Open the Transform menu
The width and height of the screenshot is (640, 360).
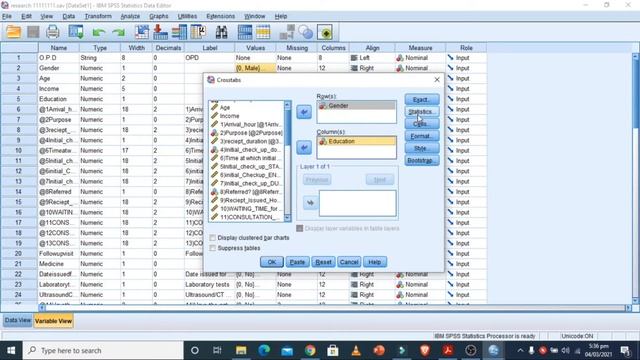coord(98,16)
